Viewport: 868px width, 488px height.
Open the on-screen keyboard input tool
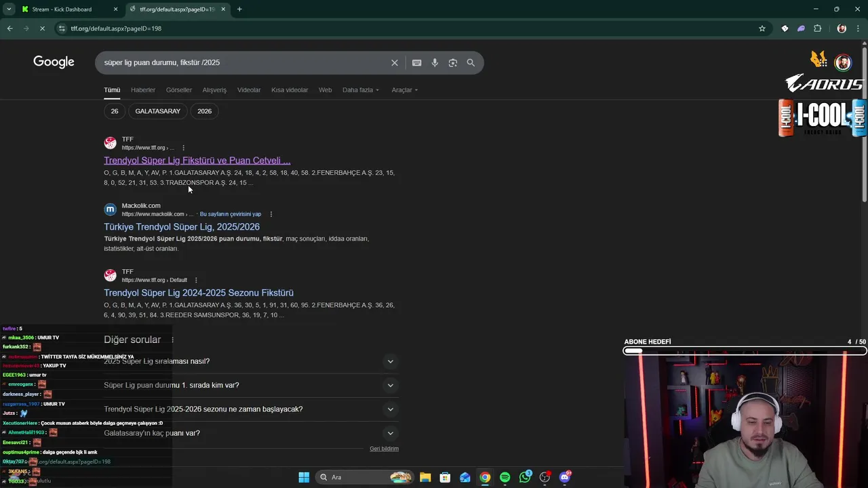point(416,62)
